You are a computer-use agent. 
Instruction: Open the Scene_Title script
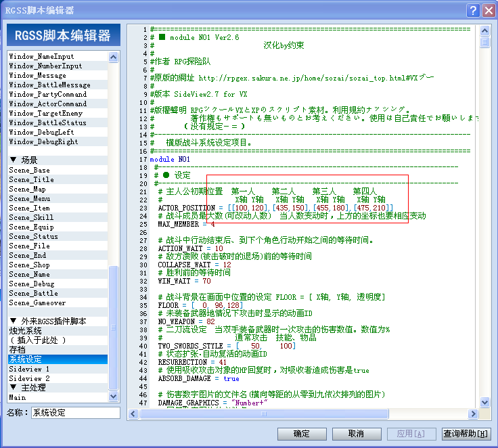pyautogui.click(x=58, y=179)
